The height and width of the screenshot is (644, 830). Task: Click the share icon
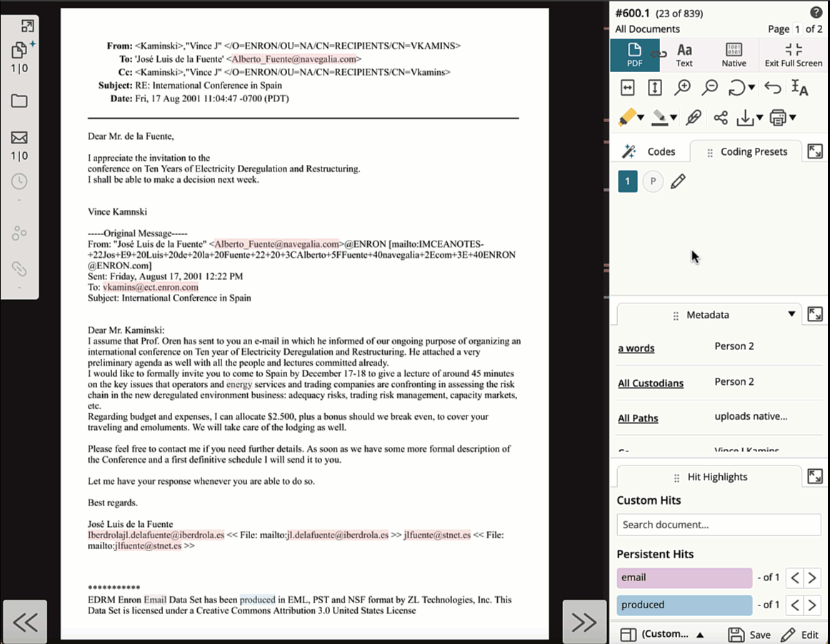click(721, 117)
